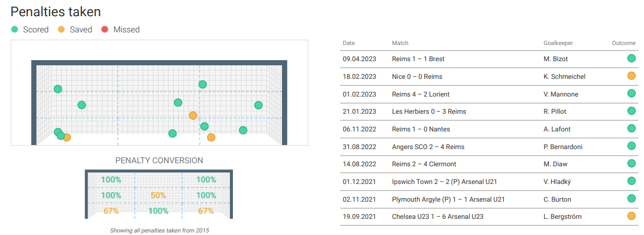Open the Reims 2–4 Clermont match
Viewport: 644px width, 235px height.
point(424,164)
